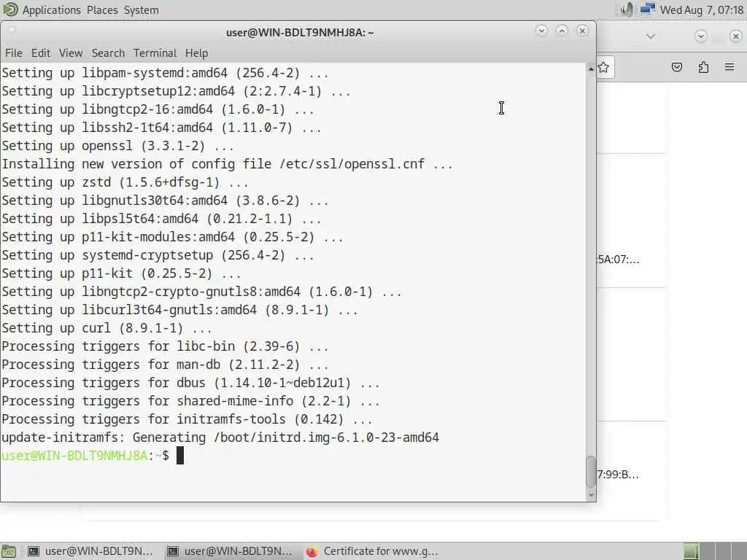Click the terminal scrollbar down arrow
The height and width of the screenshot is (560, 747).
[591, 495]
